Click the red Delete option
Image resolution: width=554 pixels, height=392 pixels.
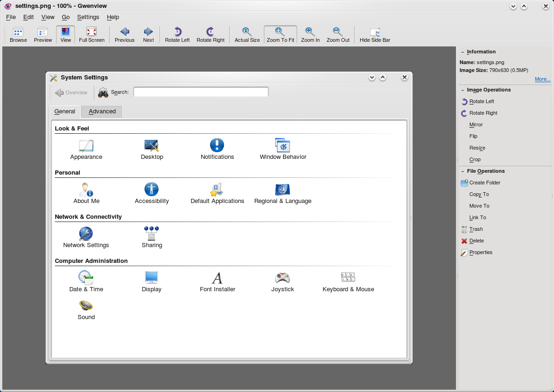[472, 241]
